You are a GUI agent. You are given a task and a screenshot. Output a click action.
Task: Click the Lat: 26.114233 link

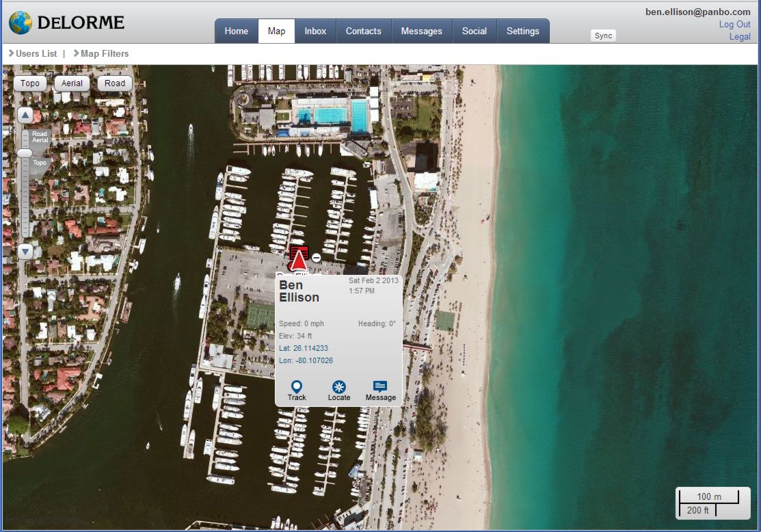(x=304, y=348)
